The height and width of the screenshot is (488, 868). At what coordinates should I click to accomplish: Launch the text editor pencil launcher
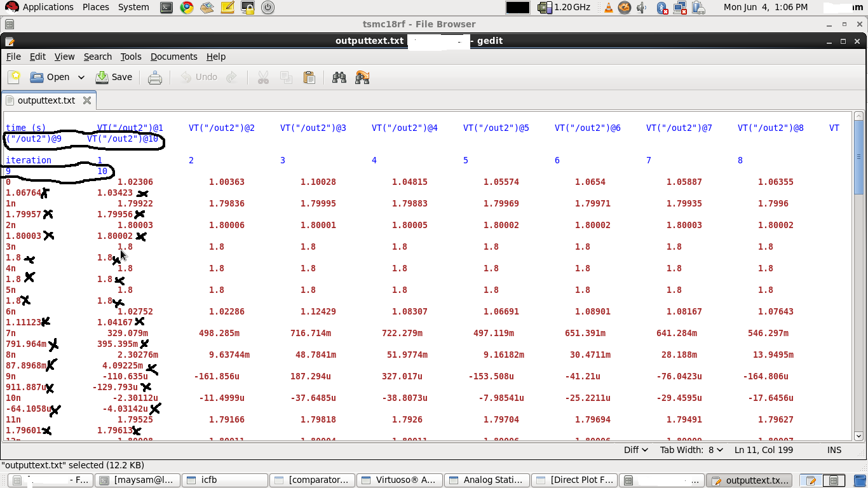click(x=227, y=8)
